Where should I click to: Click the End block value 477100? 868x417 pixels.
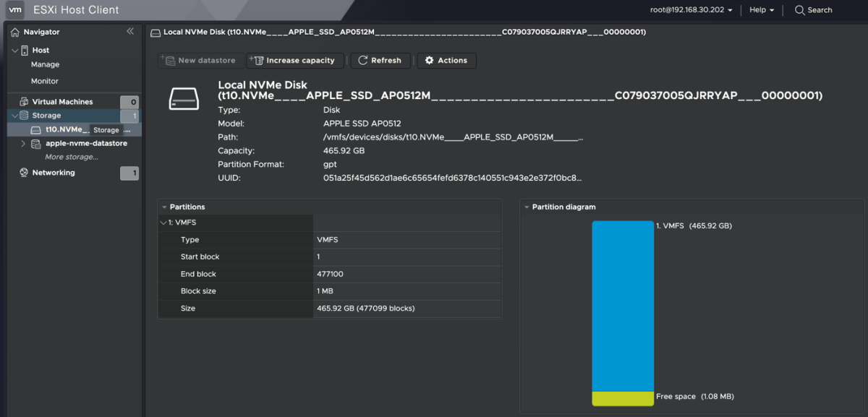(330, 275)
